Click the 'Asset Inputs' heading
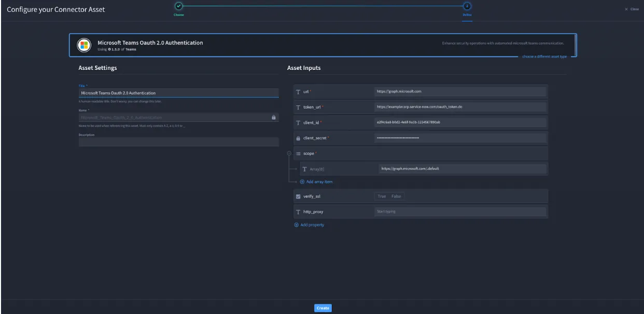The image size is (644, 314). pyautogui.click(x=304, y=68)
